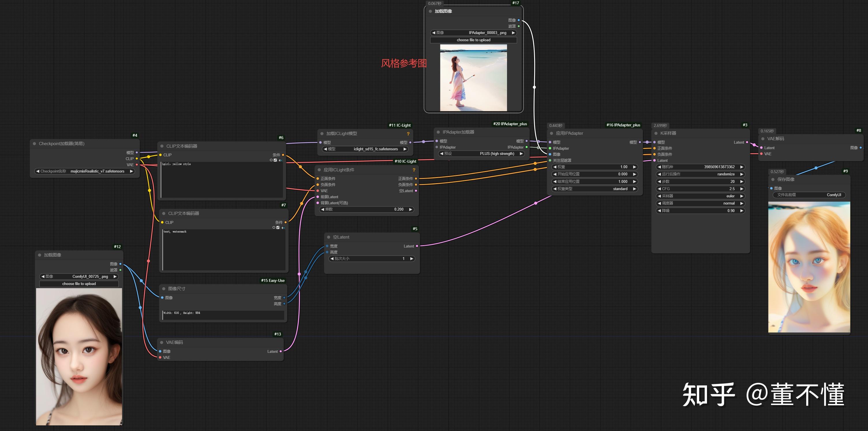Image resolution: width=868 pixels, height=431 pixels.
Task: Click 'choose file to upload' under IPAdapter_00003_.png
Action: [x=473, y=40]
